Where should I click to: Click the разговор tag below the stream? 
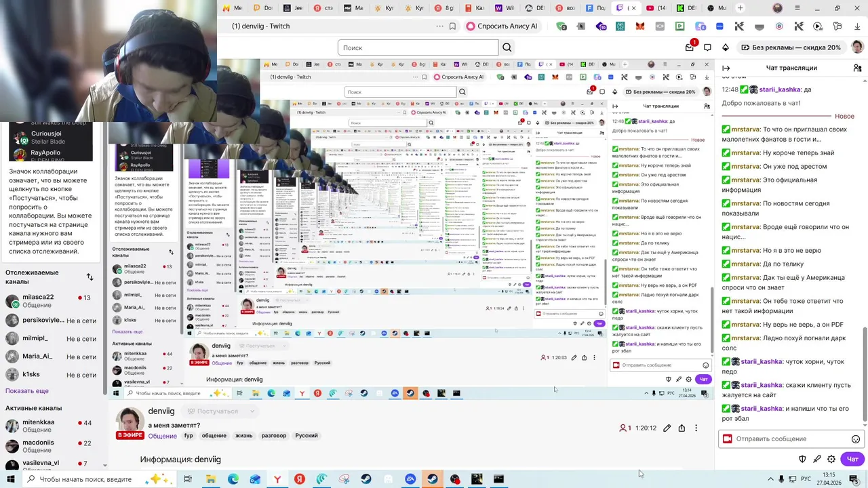click(x=274, y=436)
